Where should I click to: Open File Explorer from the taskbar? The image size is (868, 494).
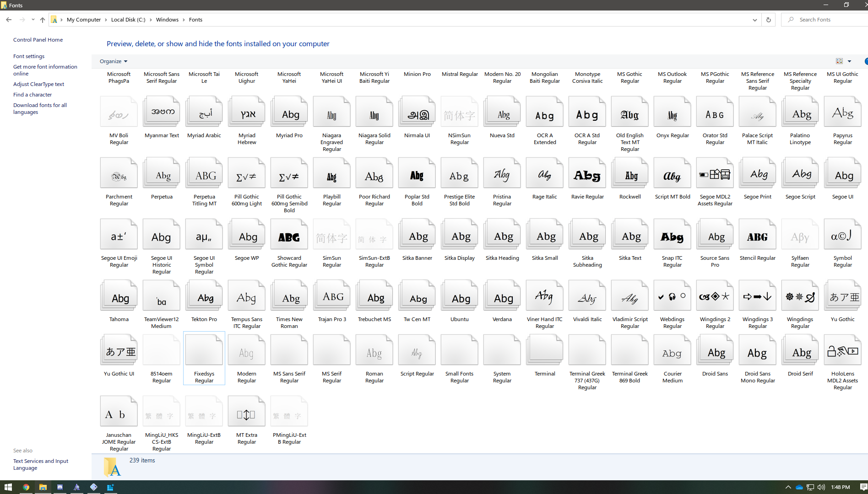[43, 487]
